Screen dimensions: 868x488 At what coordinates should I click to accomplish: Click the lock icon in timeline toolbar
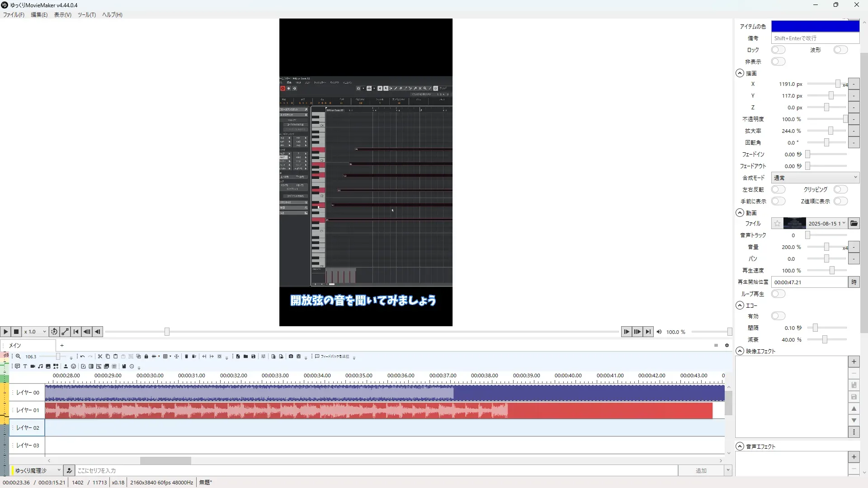tap(146, 357)
